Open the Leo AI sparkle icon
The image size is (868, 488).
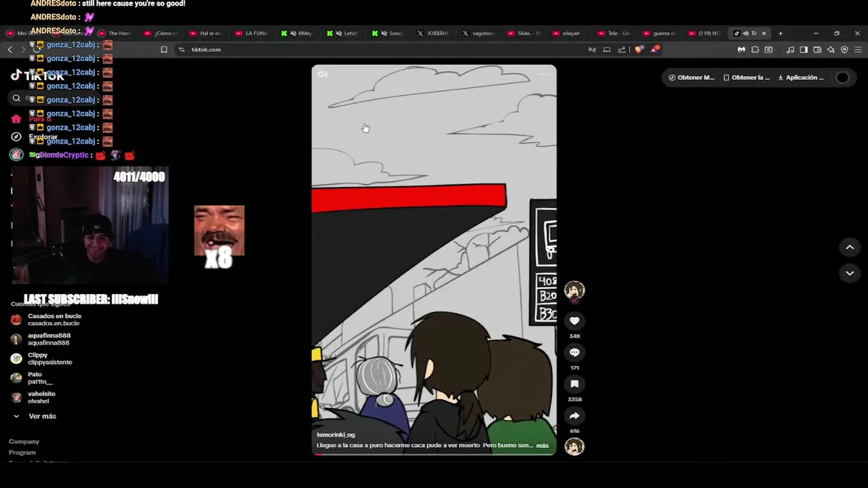click(831, 49)
